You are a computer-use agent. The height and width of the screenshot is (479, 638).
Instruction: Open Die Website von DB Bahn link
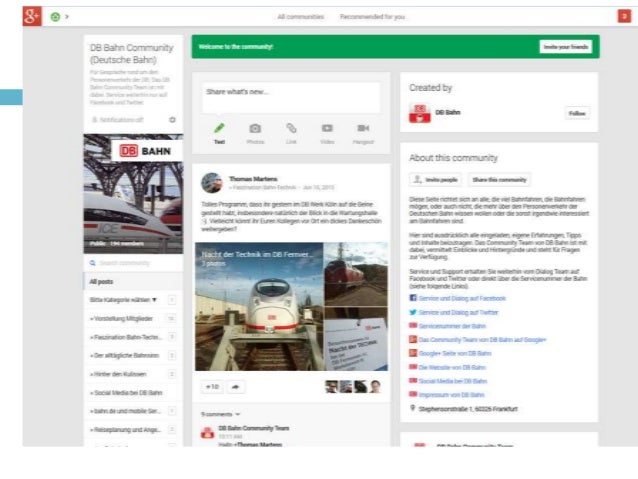(x=452, y=367)
